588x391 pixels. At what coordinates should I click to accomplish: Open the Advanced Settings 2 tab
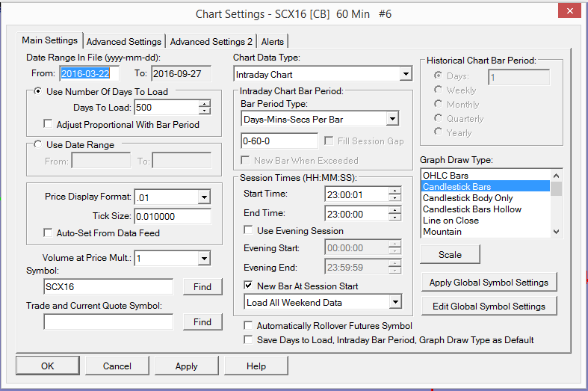[x=211, y=41]
